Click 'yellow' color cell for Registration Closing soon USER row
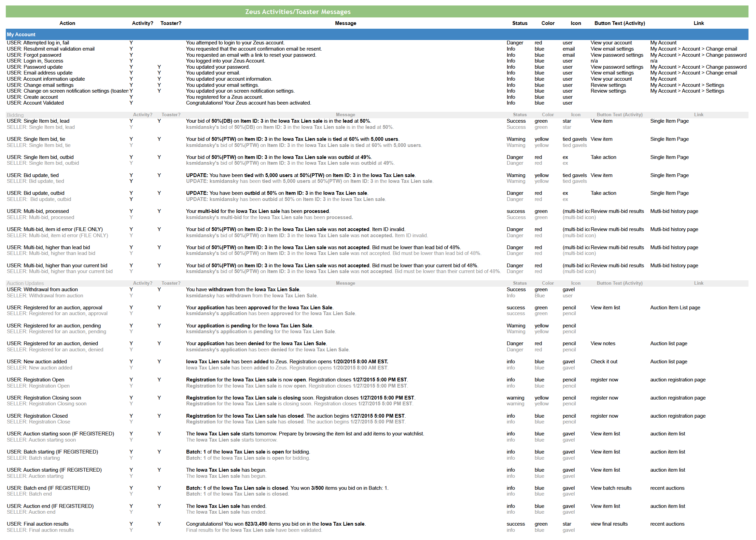 tap(542, 398)
